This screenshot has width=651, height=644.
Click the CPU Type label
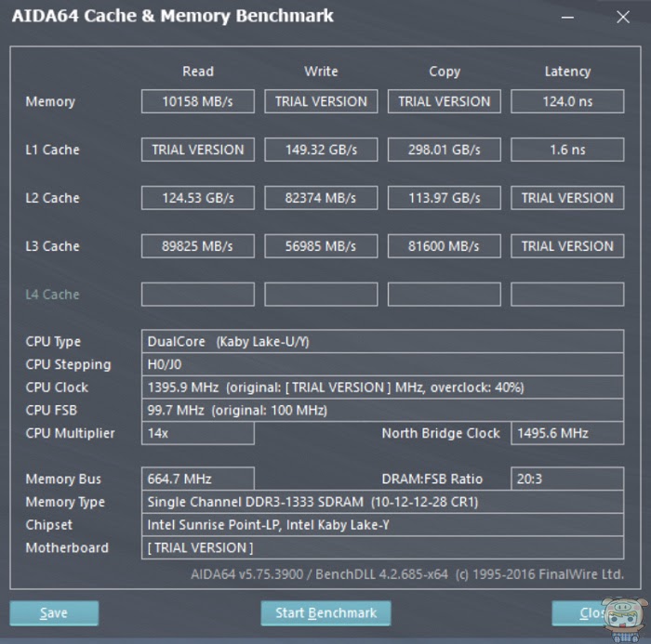(53, 342)
